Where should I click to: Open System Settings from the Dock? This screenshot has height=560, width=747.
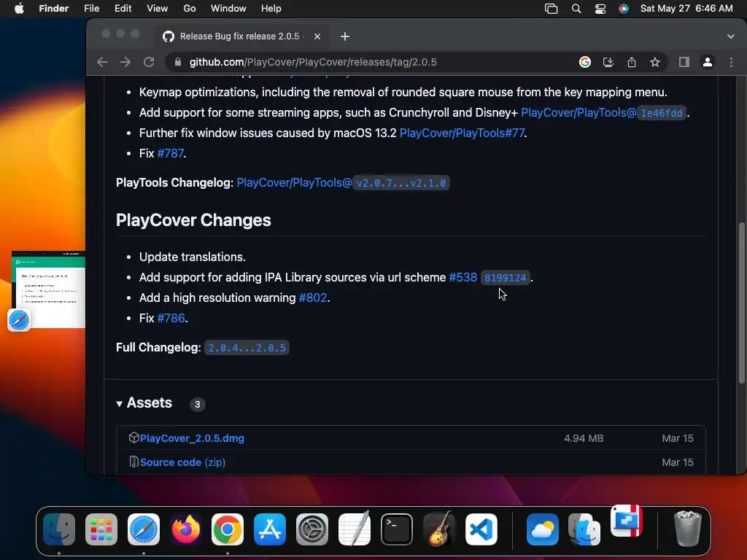pyautogui.click(x=312, y=529)
